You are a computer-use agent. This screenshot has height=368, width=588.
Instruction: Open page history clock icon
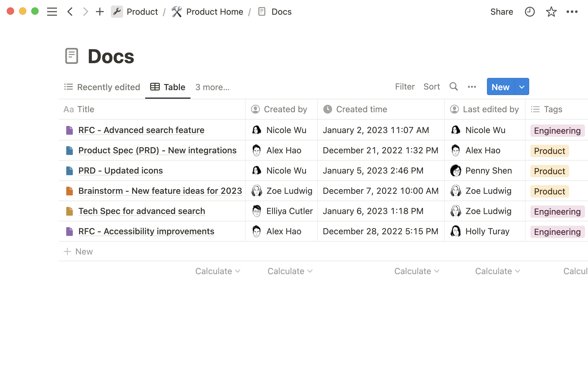click(530, 12)
